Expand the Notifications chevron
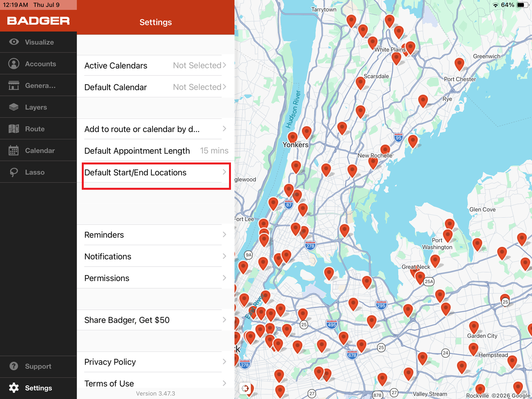This screenshot has height=399, width=532. coord(224,256)
